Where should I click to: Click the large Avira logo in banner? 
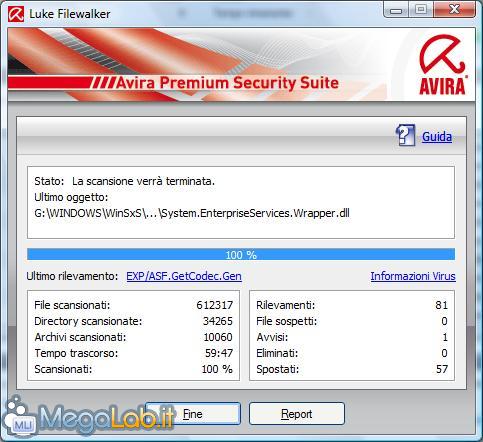point(442,65)
